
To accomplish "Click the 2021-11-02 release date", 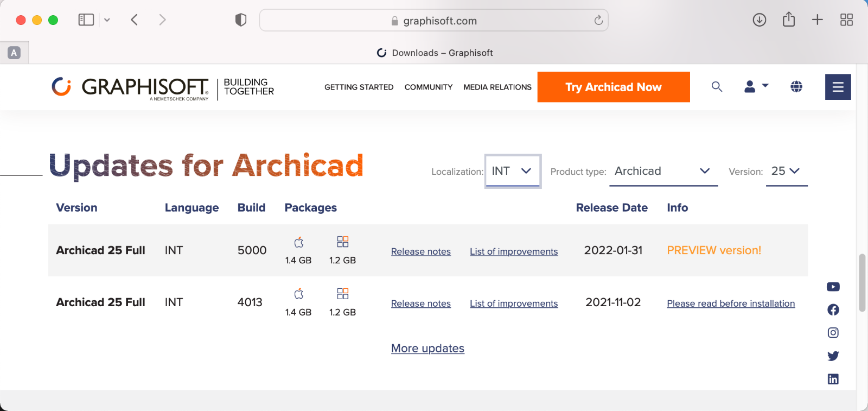I will [613, 302].
